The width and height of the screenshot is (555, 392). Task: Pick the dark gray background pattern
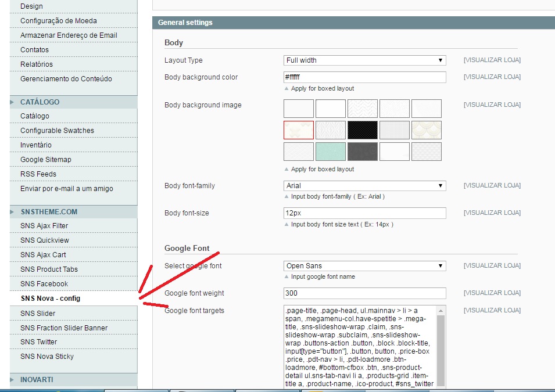363,152
